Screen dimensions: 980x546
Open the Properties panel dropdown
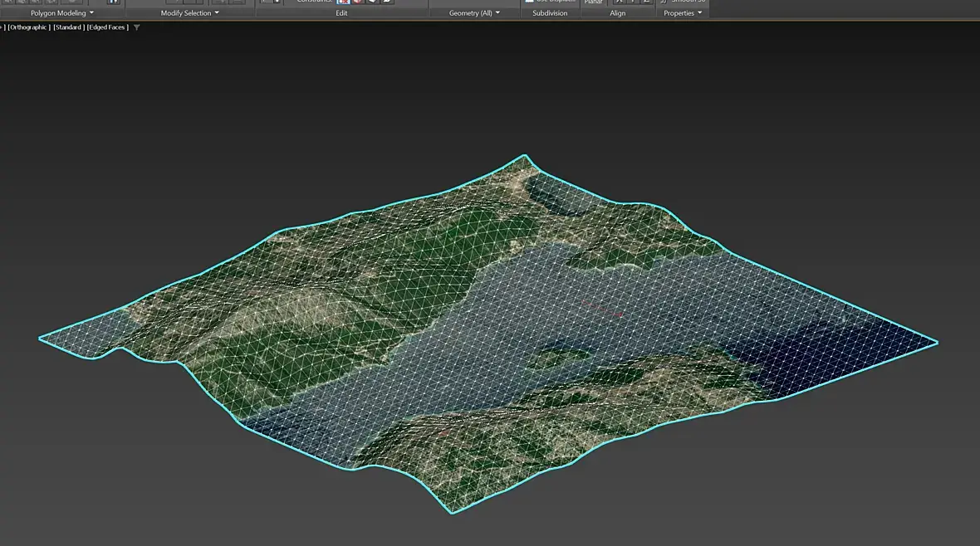point(683,13)
